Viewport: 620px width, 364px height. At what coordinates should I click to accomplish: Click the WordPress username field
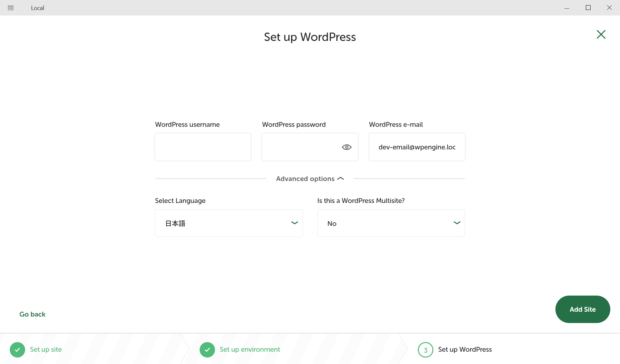203,147
